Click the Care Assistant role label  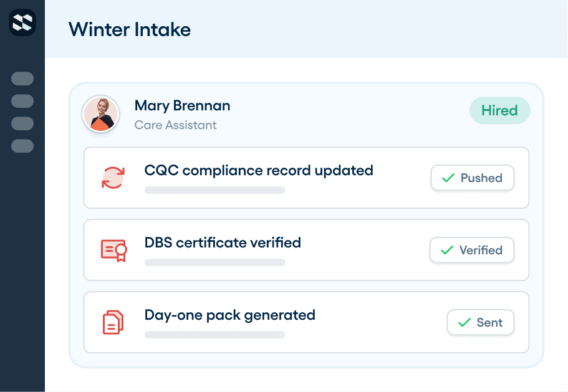[x=175, y=125]
